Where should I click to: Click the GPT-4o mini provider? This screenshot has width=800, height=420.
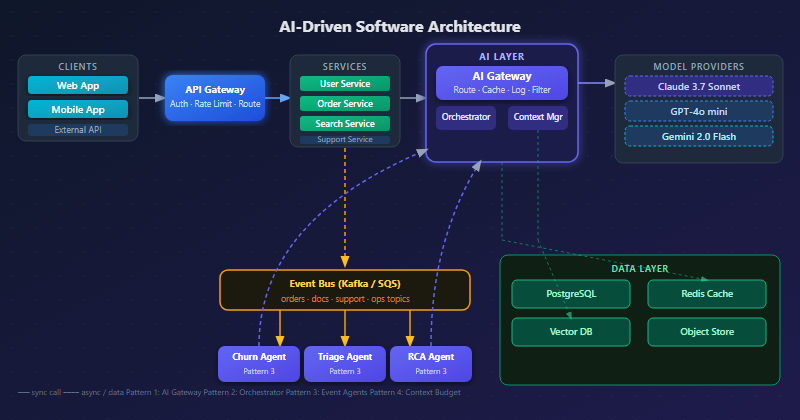coord(698,111)
